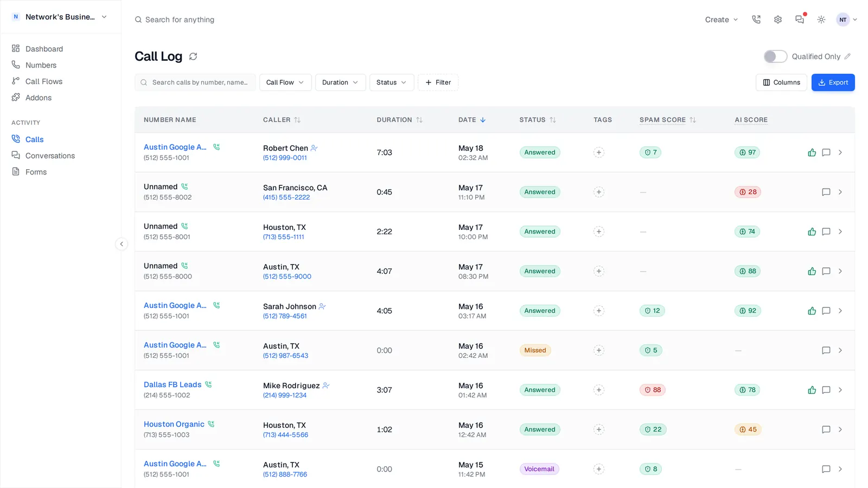Open Forms in sidebar
Screen dimensions: 868x488
36,172
